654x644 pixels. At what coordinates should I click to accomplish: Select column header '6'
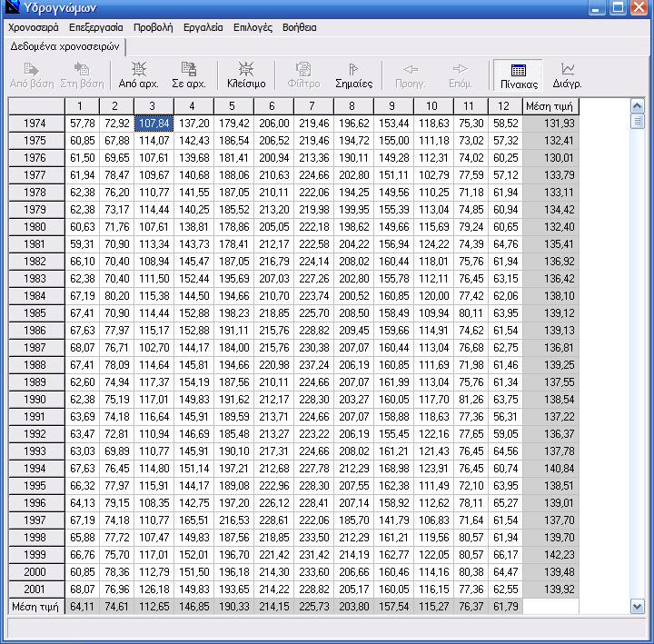pyautogui.click(x=273, y=106)
